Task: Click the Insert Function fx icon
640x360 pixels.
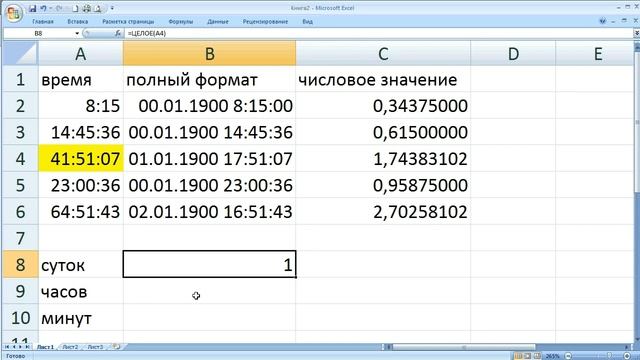Action: (118, 33)
